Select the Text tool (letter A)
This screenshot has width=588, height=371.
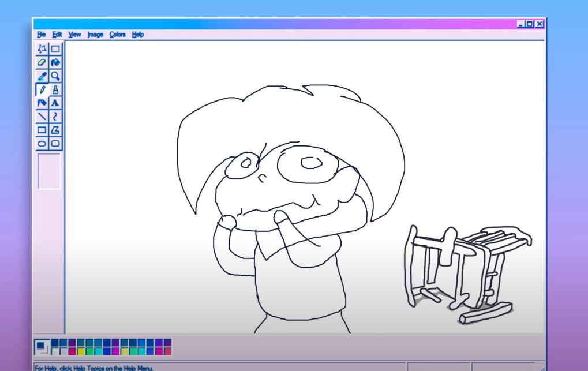coord(55,103)
